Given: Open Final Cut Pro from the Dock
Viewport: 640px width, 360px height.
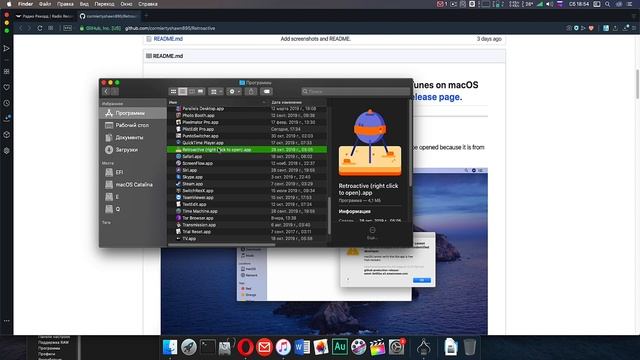Looking at the screenshot, I should pyautogui.click(x=377, y=347).
